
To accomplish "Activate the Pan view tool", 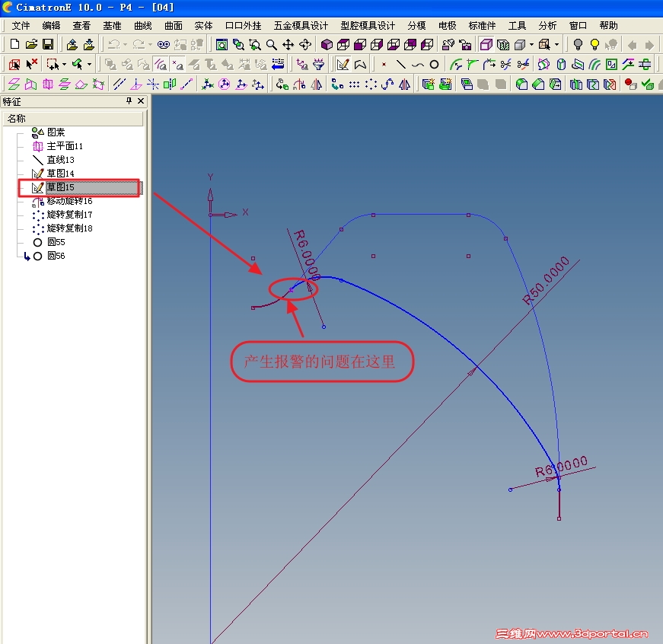I will tap(288, 44).
